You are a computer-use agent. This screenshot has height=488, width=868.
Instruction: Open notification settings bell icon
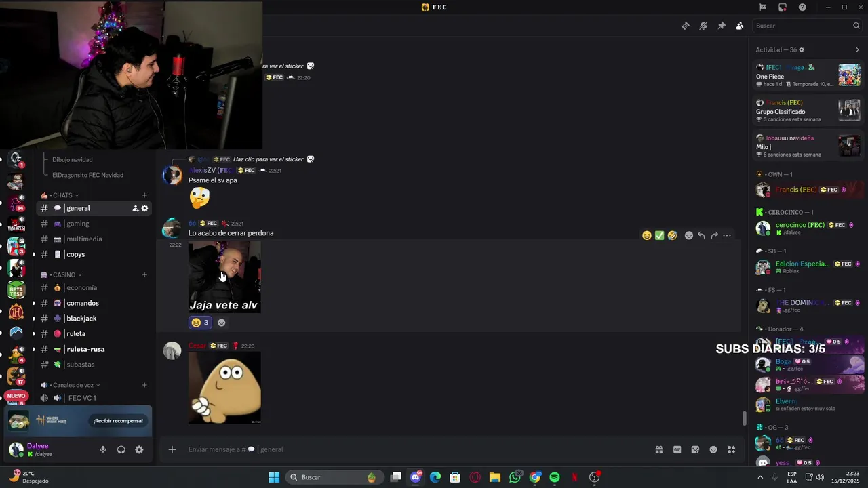(x=703, y=26)
